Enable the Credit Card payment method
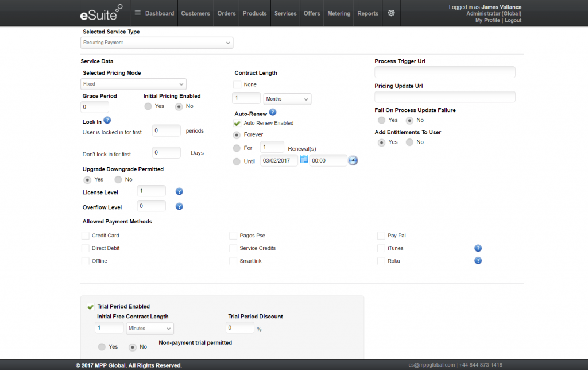The width and height of the screenshot is (588, 370). pyautogui.click(x=86, y=236)
